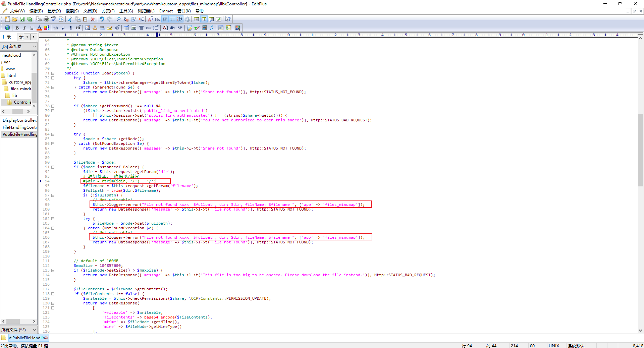The width and height of the screenshot is (644, 348).
Task: Open the color picker icon at toolbar end
Action: 238,28
